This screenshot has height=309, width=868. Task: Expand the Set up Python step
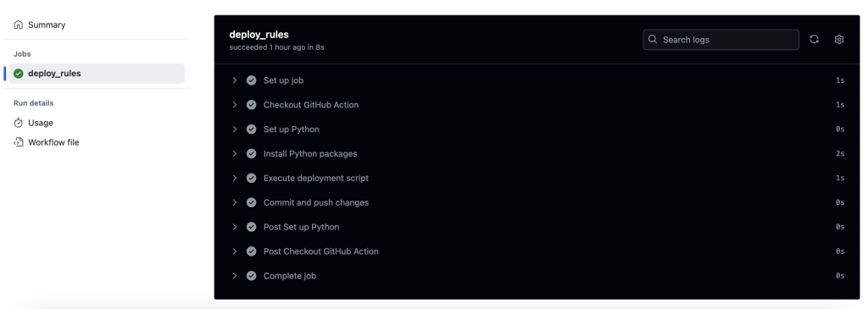(235, 129)
